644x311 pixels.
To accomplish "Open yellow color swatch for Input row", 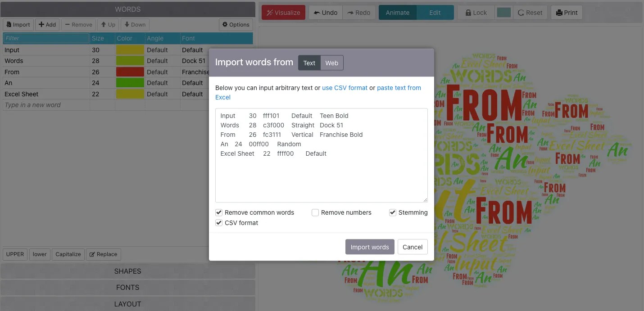I will click(x=130, y=50).
